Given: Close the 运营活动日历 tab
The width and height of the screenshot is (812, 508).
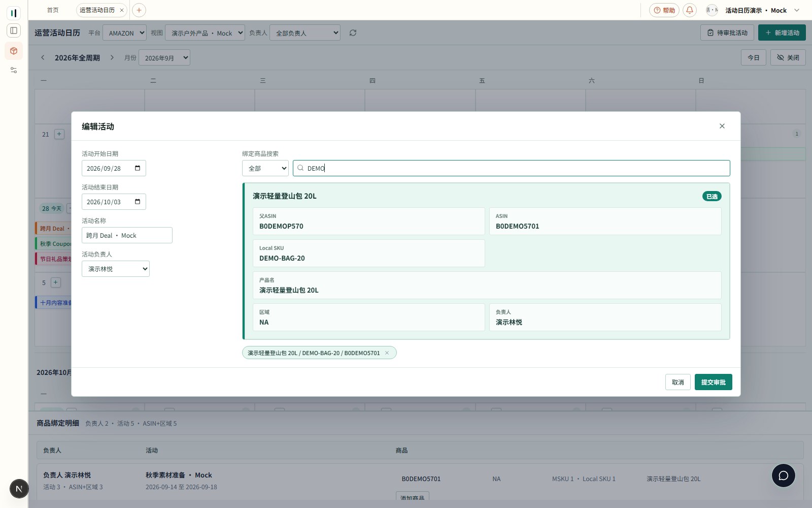Looking at the screenshot, I should pyautogui.click(x=121, y=10).
